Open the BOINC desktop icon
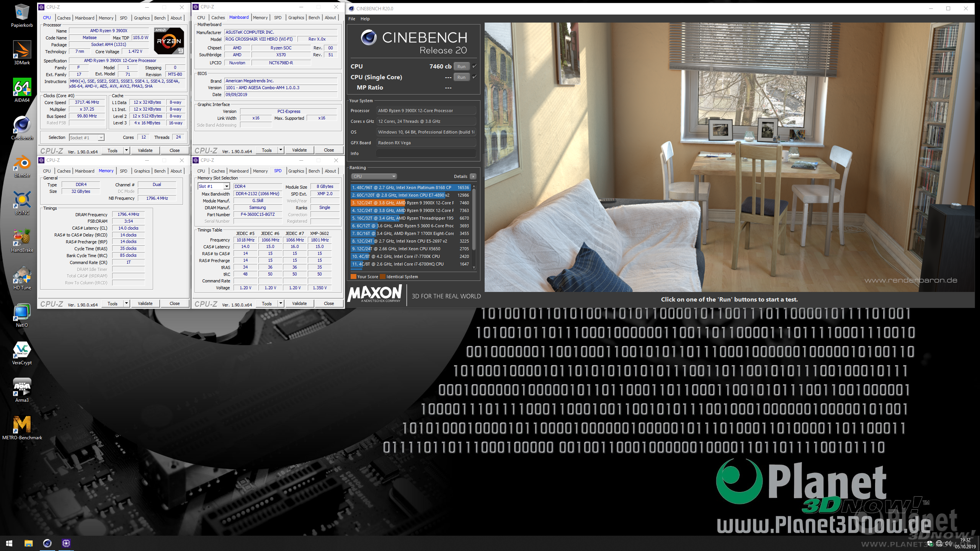This screenshot has height=551, width=980. tap(22, 203)
